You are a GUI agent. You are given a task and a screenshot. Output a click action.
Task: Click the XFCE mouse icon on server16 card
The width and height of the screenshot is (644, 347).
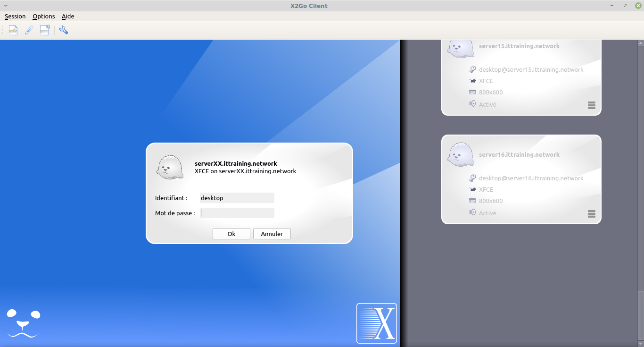pos(472,189)
